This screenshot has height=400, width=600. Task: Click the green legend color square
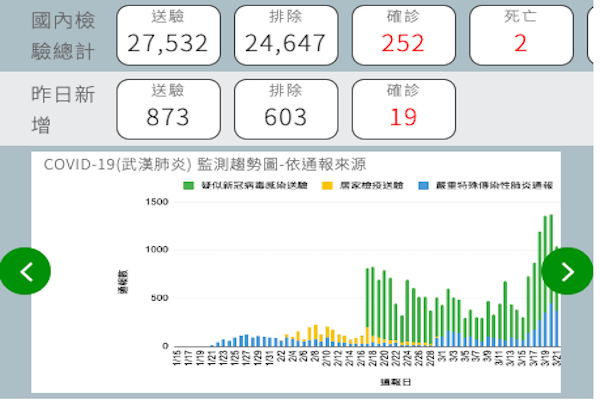point(188,186)
